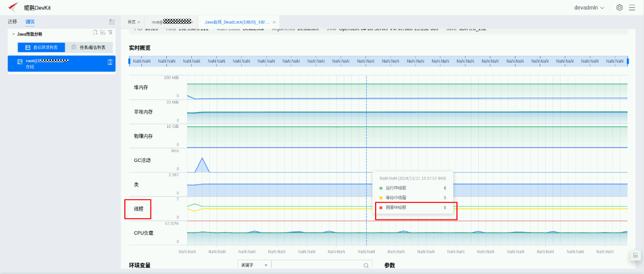Open the 首页 tab
Screen dimensions: 644x274
(131, 22)
